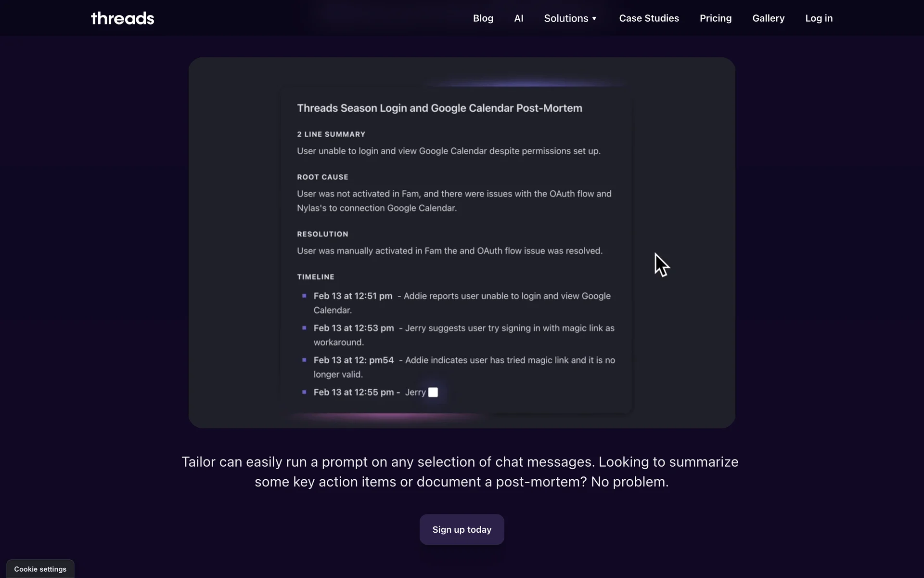Click the RESOLUTION section heading
The image size is (924, 578).
(322, 234)
